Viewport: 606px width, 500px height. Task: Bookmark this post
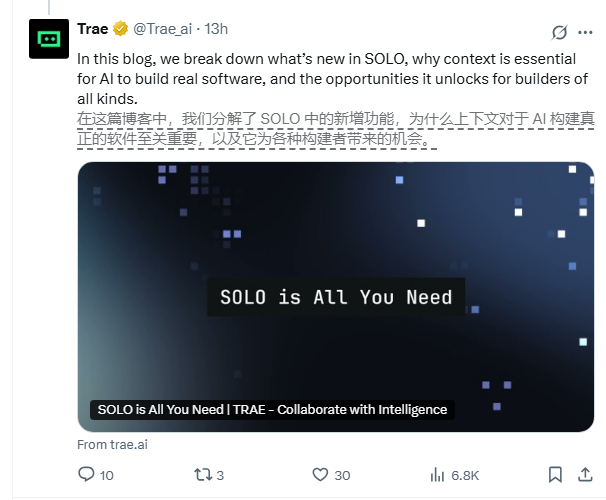[555, 474]
